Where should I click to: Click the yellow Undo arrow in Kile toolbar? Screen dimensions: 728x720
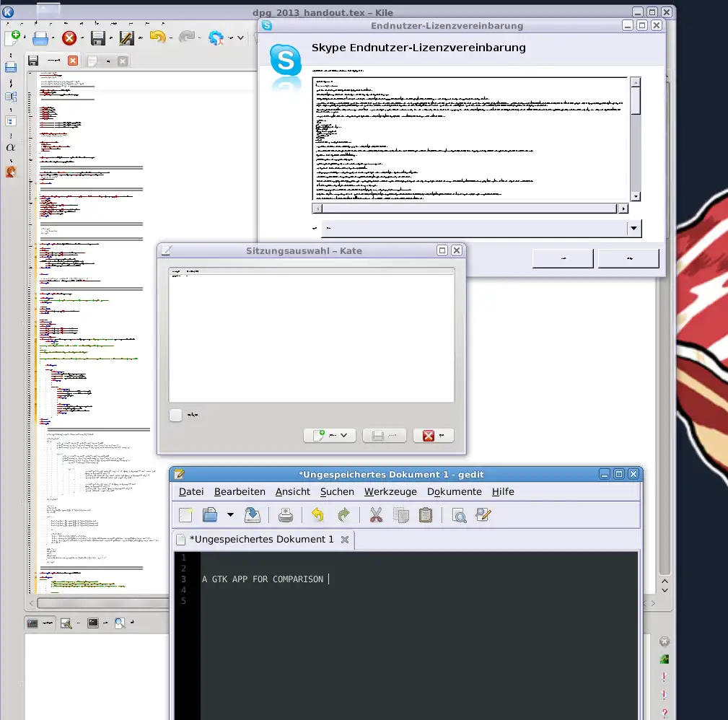pyautogui.click(x=158, y=37)
